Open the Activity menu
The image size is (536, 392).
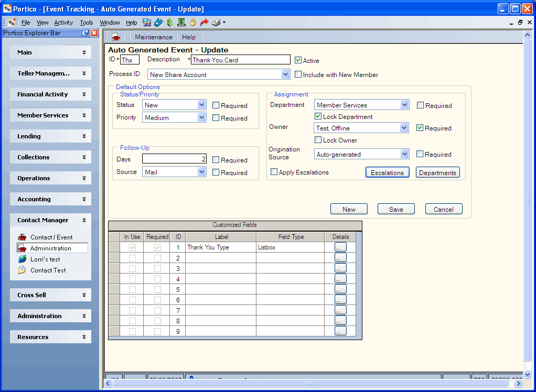pyautogui.click(x=63, y=23)
